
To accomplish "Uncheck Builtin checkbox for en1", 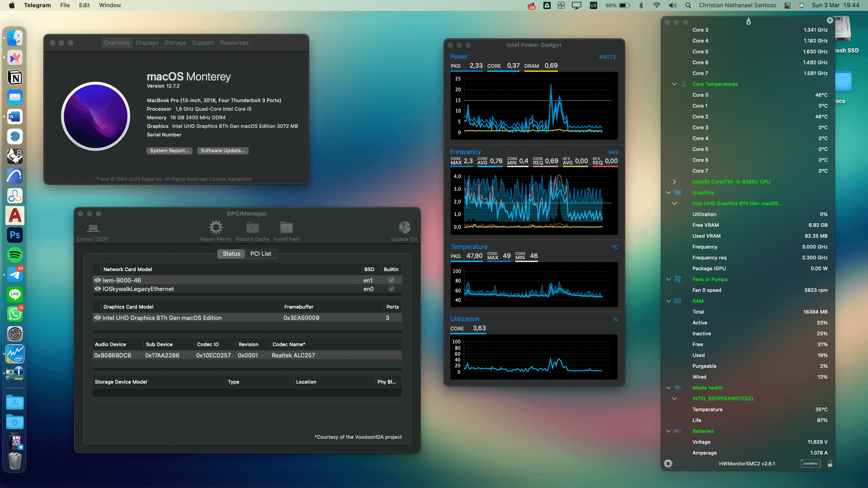I will coord(391,280).
